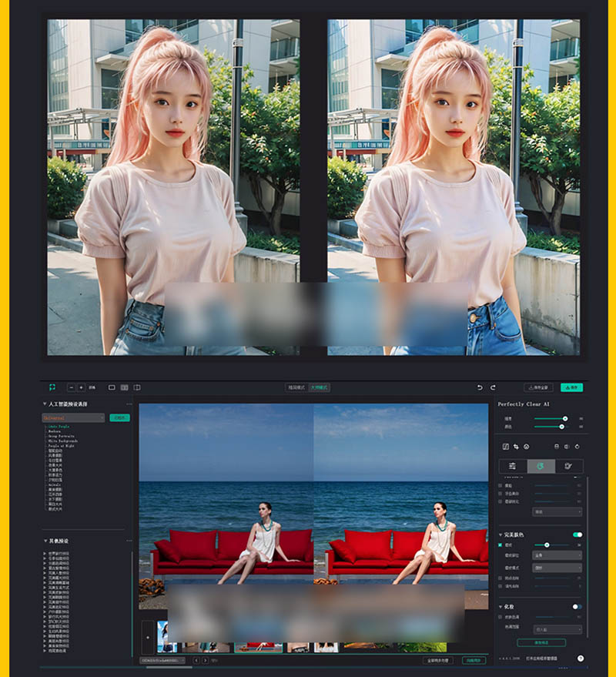The image size is (616, 677).
Task: Zoom in with the plus button
Action: 81,387
